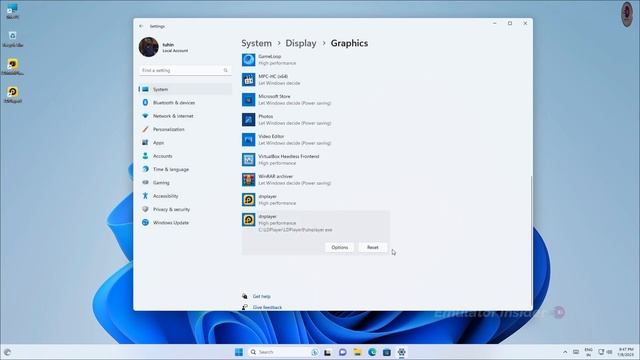Click the magnifier icon in Find a setting

pos(225,71)
